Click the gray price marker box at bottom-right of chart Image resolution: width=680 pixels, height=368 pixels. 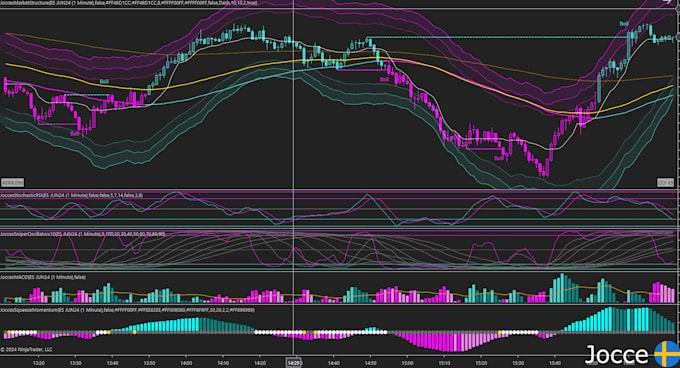[666, 182]
